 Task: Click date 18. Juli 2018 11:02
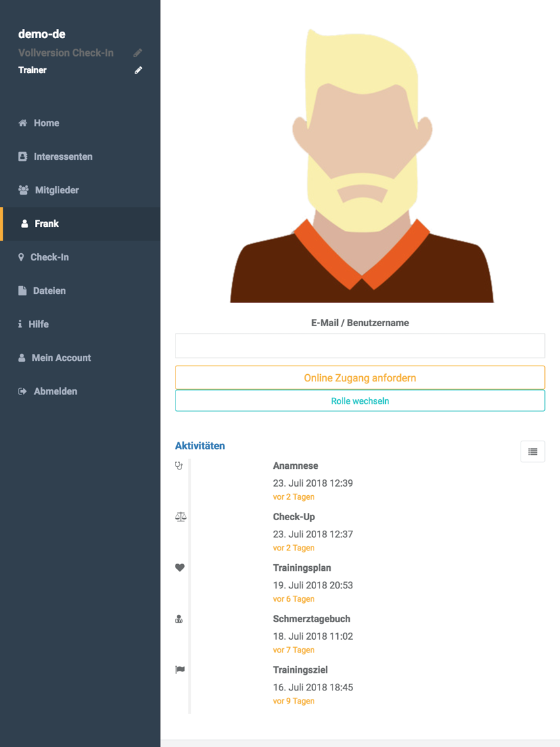pos(313,636)
